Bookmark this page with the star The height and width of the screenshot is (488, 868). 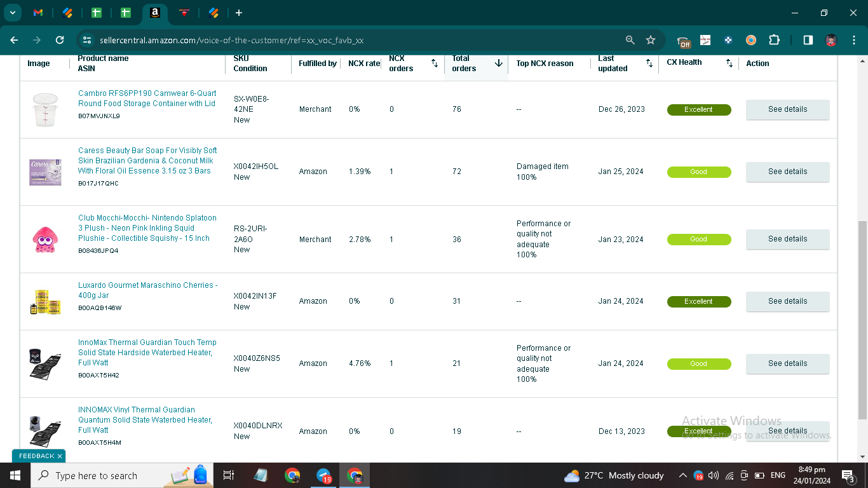(651, 40)
